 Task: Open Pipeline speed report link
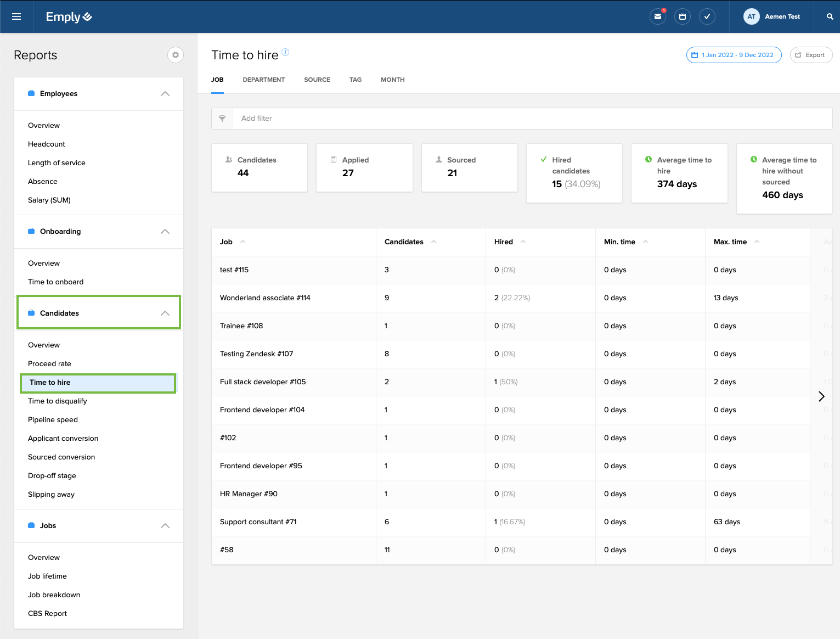click(53, 420)
